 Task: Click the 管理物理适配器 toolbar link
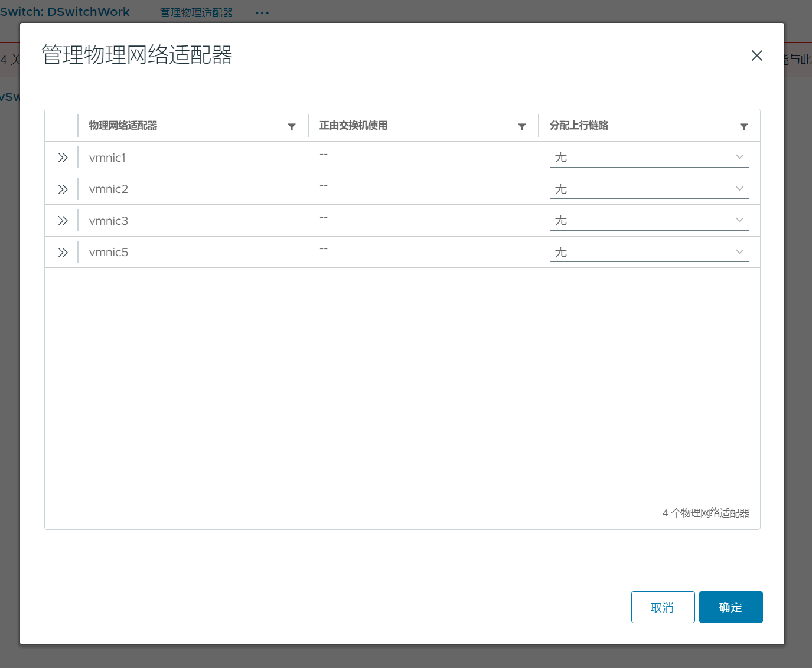pyautogui.click(x=197, y=12)
